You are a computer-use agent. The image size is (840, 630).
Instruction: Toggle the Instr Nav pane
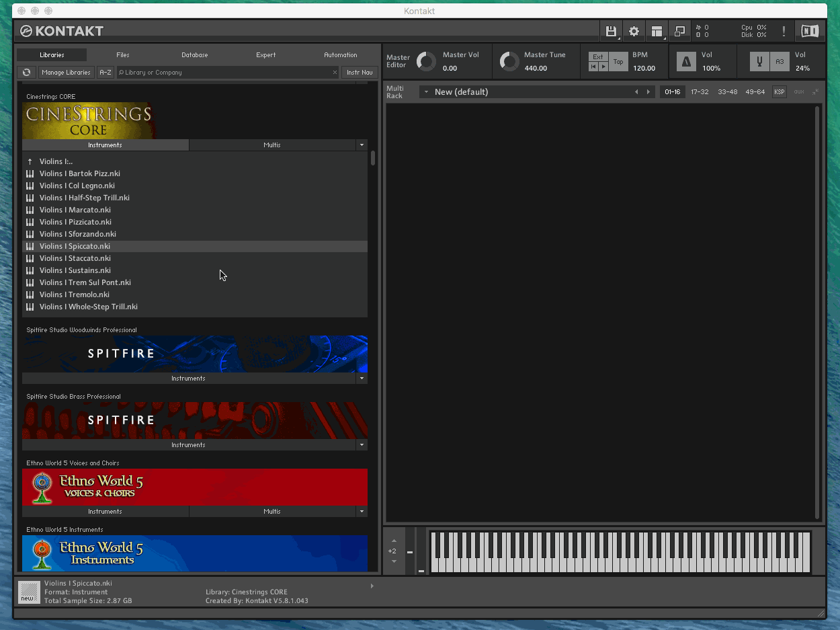tap(360, 72)
